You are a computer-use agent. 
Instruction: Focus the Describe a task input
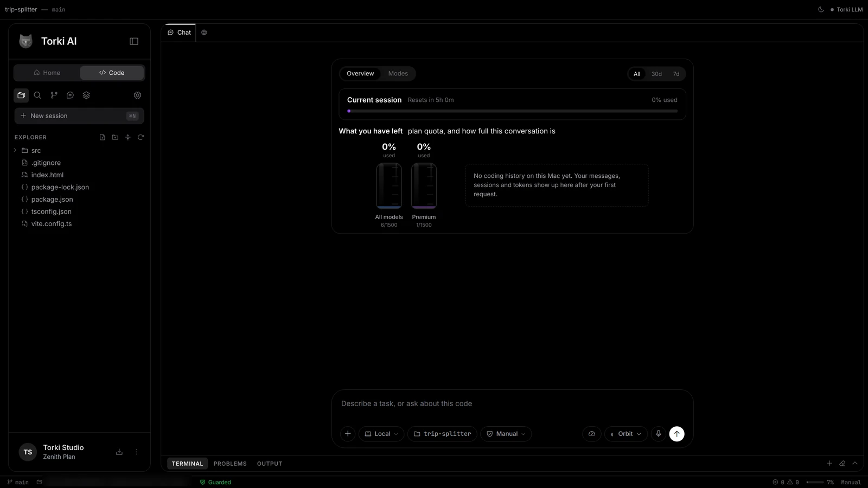pyautogui.click(x=512, y=404)
